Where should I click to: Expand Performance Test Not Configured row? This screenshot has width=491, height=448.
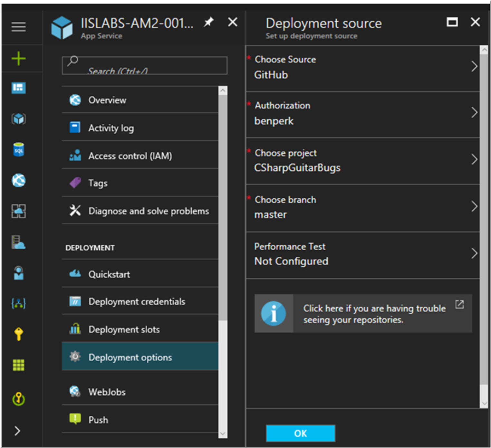[363, 255]
